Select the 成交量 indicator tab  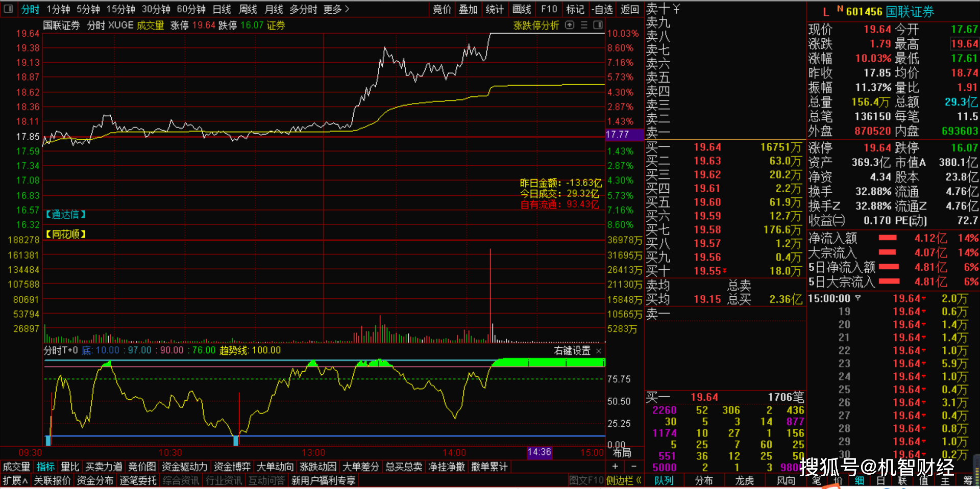click(16, 467)
